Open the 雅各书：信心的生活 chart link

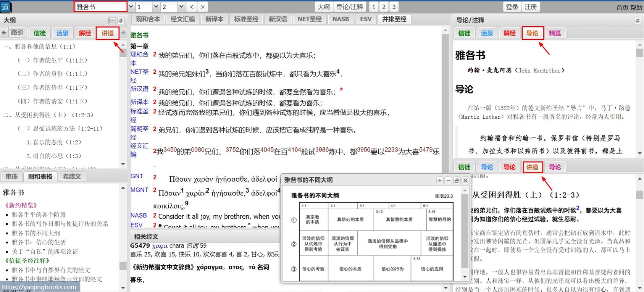(x=39, y=242)
